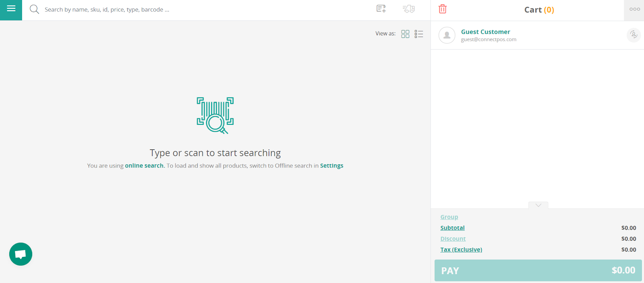The width and height of the screenshot is (644, 283).
Task: Switch to grid view
Action: tap(405, 34)
